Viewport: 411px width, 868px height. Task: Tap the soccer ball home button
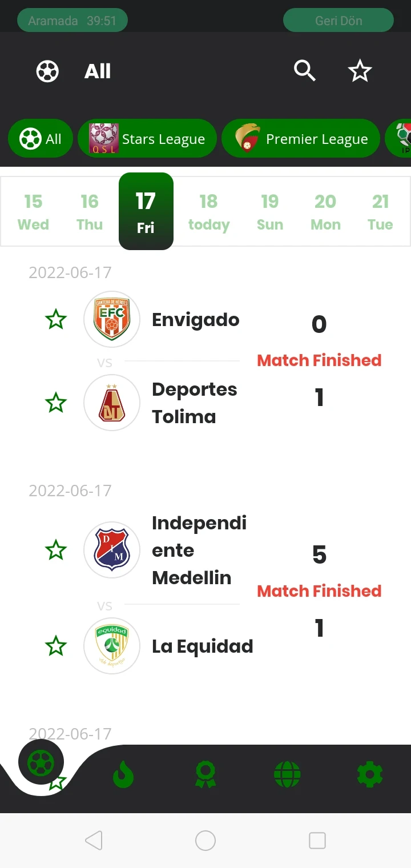click(x=41, y=762)
